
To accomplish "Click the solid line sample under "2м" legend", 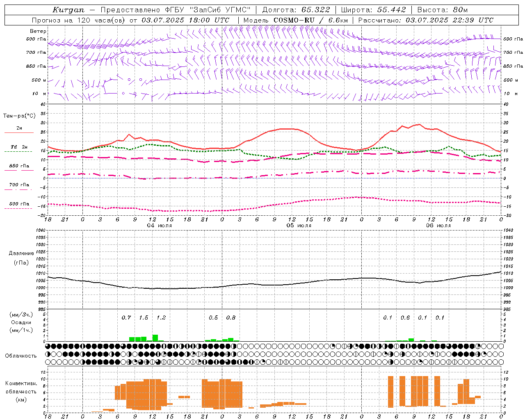I will 19,133.
